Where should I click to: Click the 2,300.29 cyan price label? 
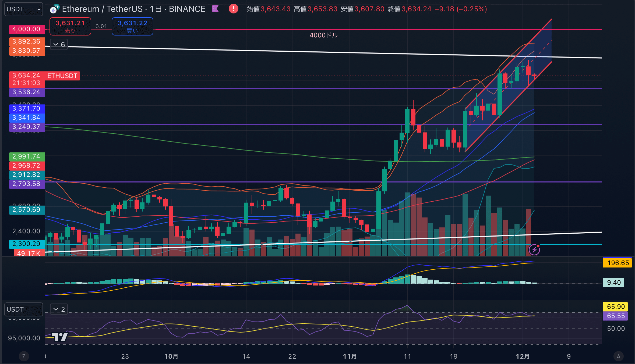27,244
